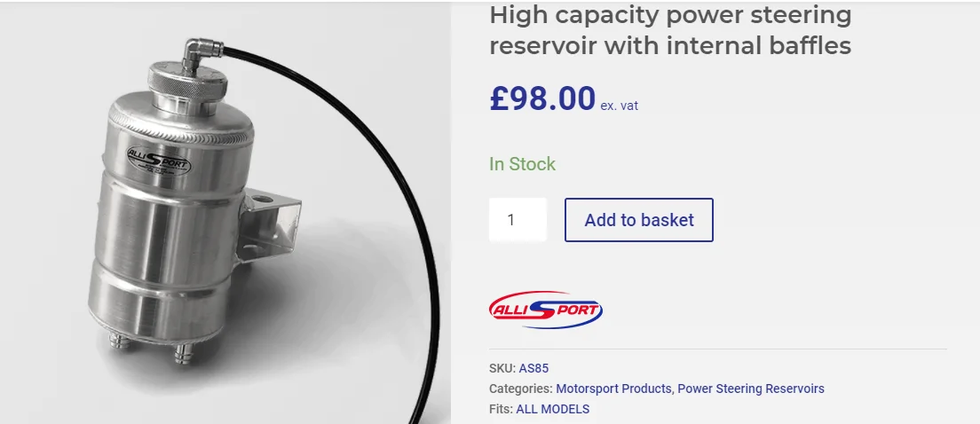Click the Fits label

501,409
